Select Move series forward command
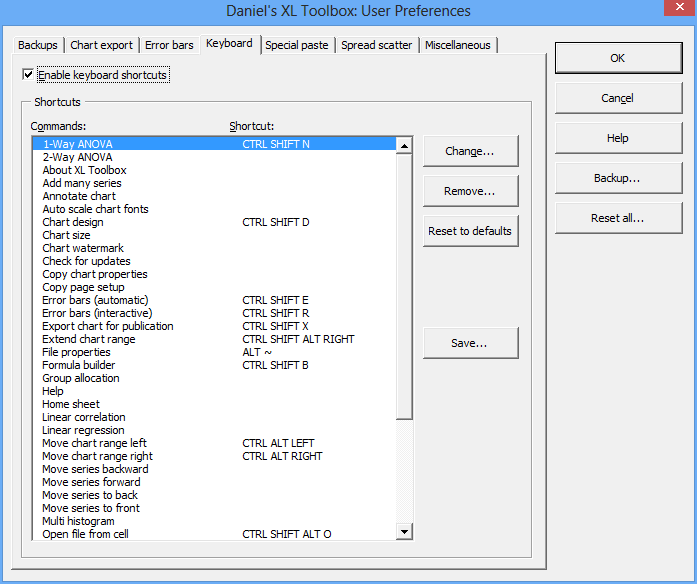The image size is (697, 584). point(214,482)
